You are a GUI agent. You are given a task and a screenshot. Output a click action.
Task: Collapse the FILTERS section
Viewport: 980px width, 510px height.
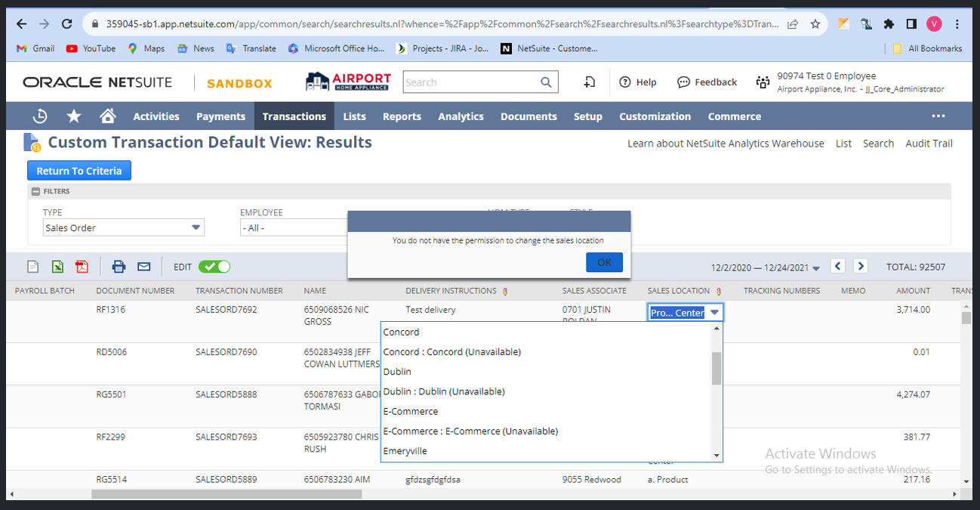point(35,192)
